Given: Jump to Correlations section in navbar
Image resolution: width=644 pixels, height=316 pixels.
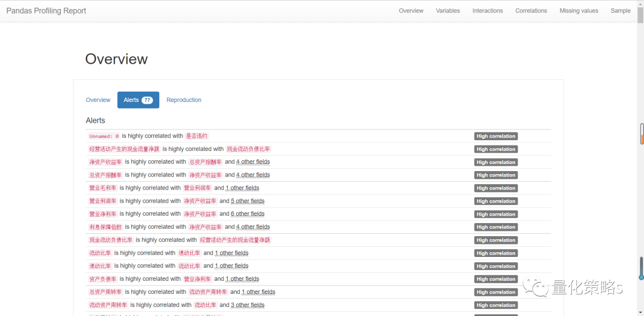Looking at the screenshot, I should (x=531, y=11).
